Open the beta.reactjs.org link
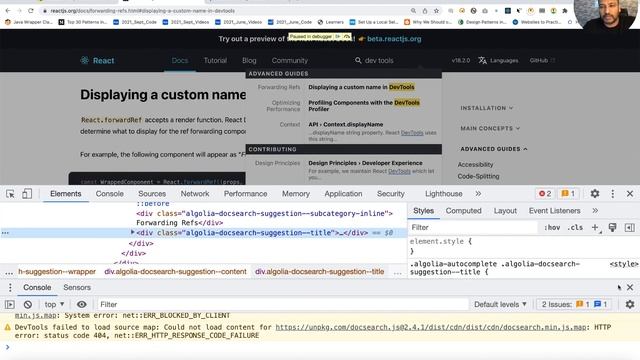 (x=394, y=39)
